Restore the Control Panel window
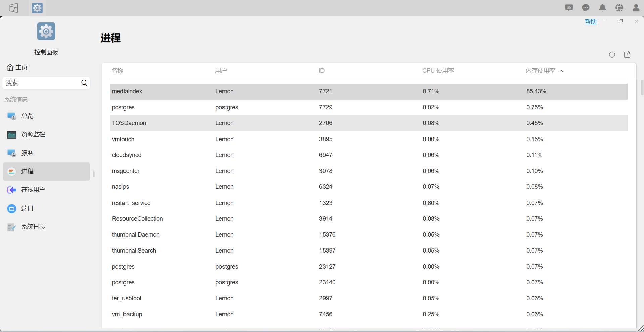The image size is (644, 332). pos(621,21)
